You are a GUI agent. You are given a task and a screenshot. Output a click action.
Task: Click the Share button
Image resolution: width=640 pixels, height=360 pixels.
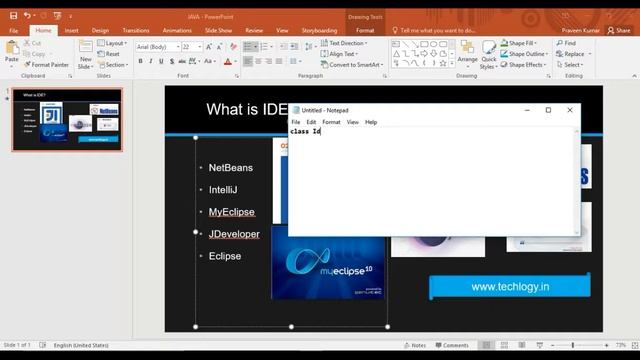619,30
